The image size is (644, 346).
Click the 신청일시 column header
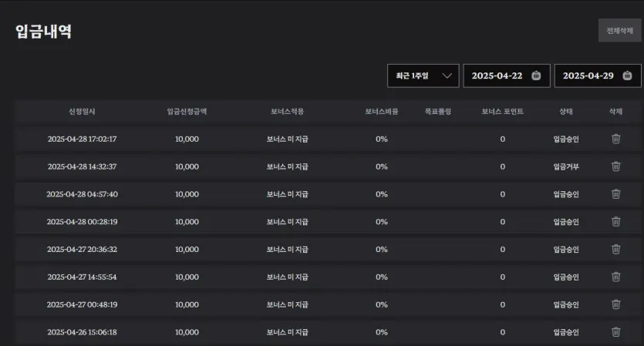coord(82,111)
